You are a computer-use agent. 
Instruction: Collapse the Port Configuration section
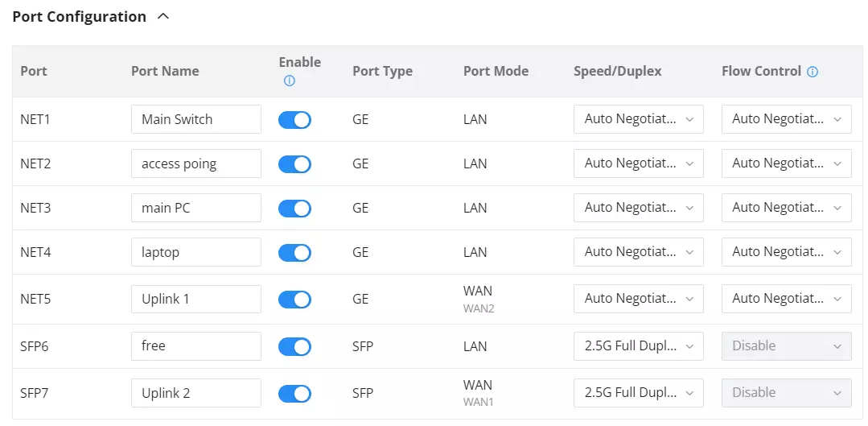coord(162,17)
